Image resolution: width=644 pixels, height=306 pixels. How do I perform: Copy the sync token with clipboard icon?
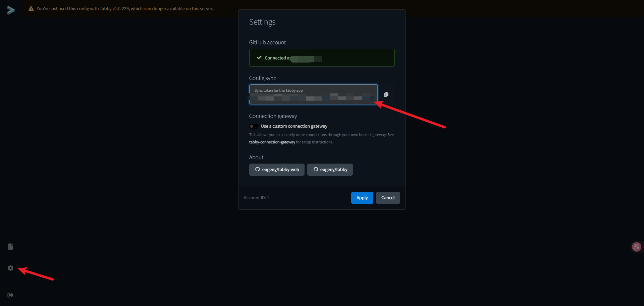point(386,94)
